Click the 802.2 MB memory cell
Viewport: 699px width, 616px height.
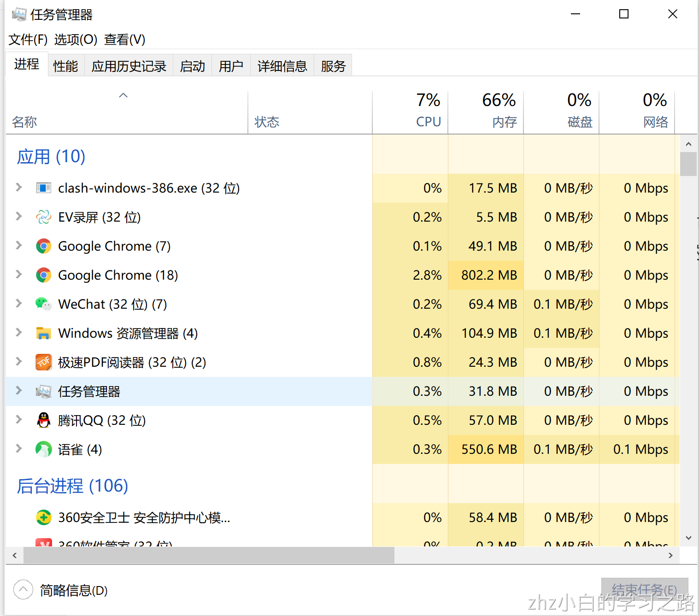(x=486, y=275)
